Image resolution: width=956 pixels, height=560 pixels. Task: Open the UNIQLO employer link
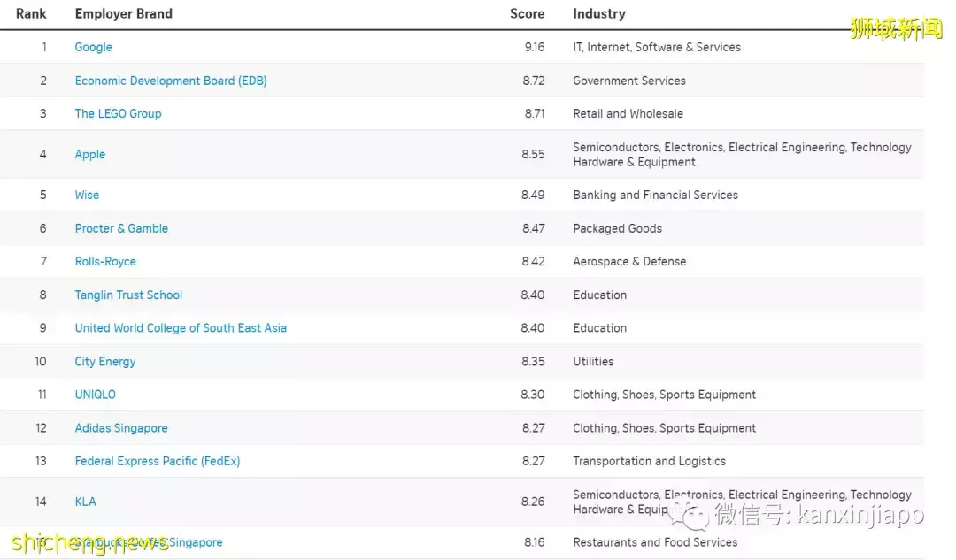click(x=95, y=395)
